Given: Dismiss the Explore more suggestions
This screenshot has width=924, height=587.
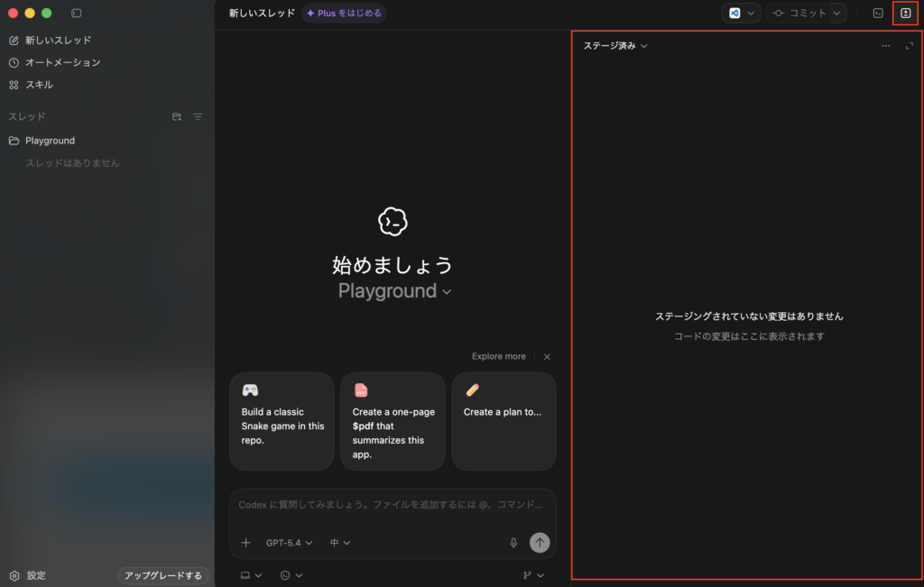Looking at the screenshot, I should click(547, 357).
